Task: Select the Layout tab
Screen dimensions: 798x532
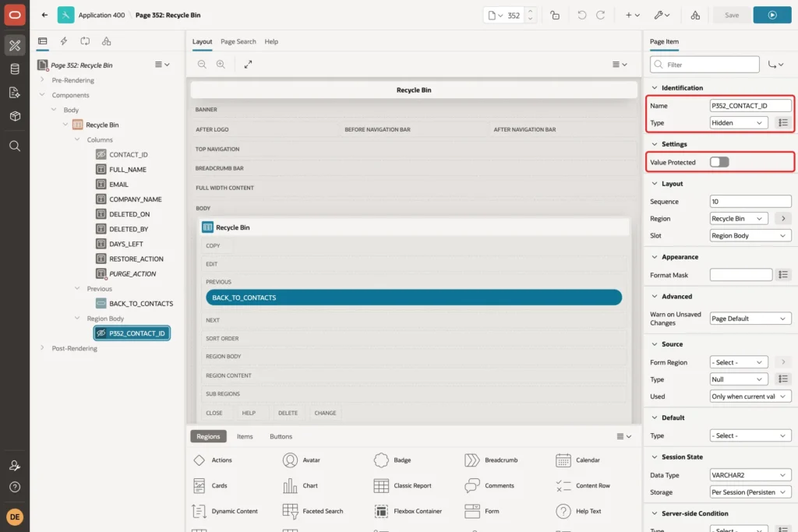Action: pyautogui.click(x=202, y=41)
